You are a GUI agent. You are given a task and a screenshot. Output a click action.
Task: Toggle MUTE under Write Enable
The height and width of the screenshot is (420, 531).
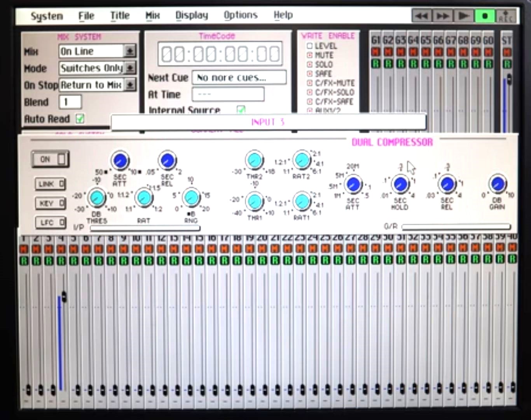[310, 55]
